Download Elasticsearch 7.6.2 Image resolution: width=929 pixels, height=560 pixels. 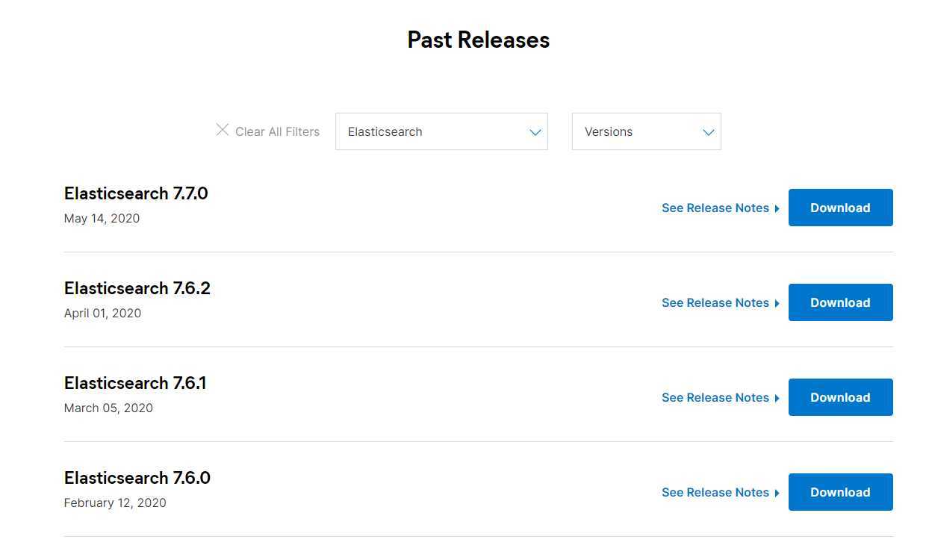pos(841,302)
